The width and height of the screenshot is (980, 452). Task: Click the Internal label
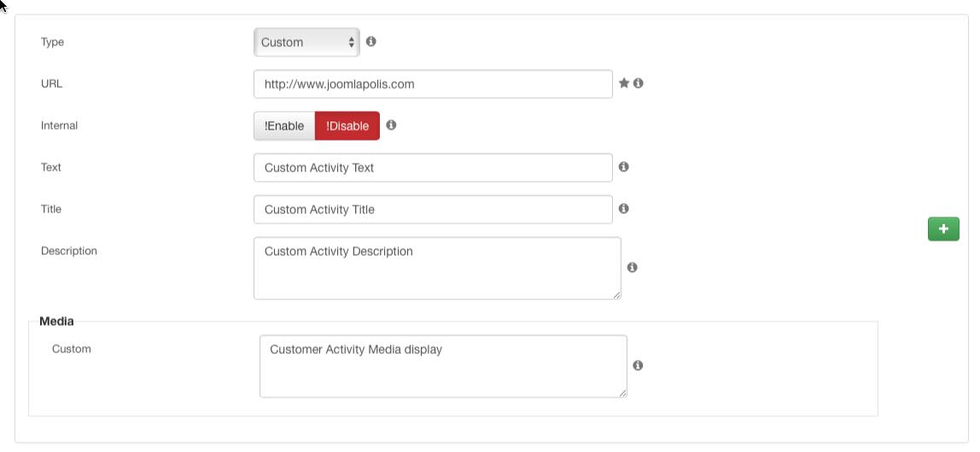[60, 125]
